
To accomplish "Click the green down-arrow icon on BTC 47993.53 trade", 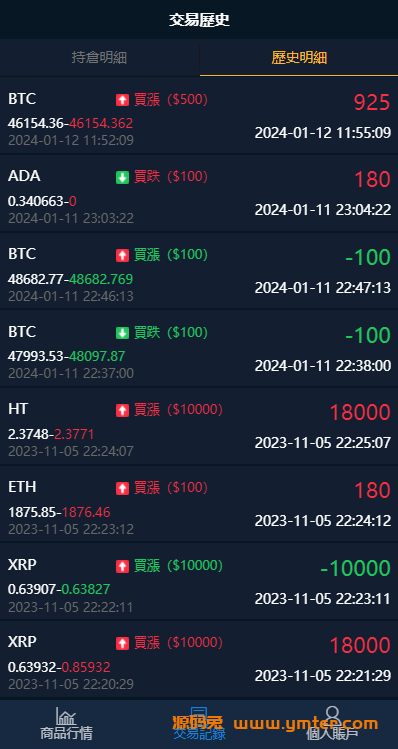I will click(x=122, y=333).
